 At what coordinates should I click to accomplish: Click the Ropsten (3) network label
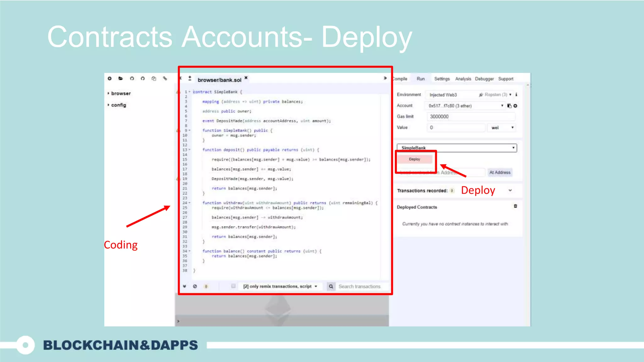click(496, 95)
